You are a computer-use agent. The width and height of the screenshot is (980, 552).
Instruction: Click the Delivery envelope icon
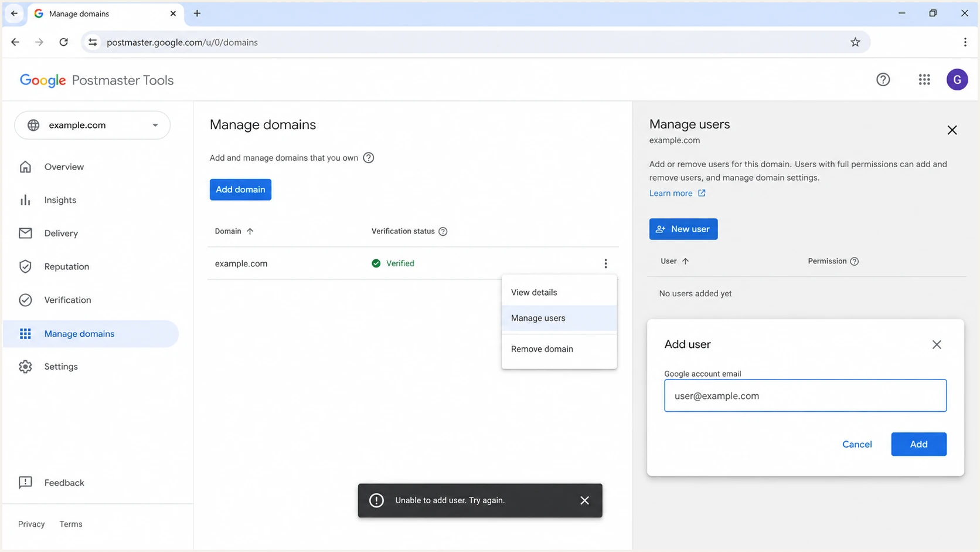point(25,233)
